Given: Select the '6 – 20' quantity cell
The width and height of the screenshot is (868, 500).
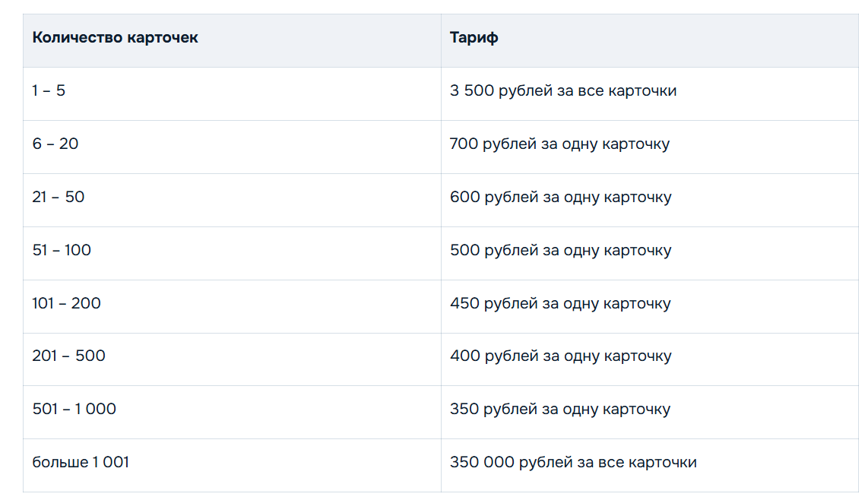Looking at the screenshot, I should pyautogui.click(x=55, y=144).
